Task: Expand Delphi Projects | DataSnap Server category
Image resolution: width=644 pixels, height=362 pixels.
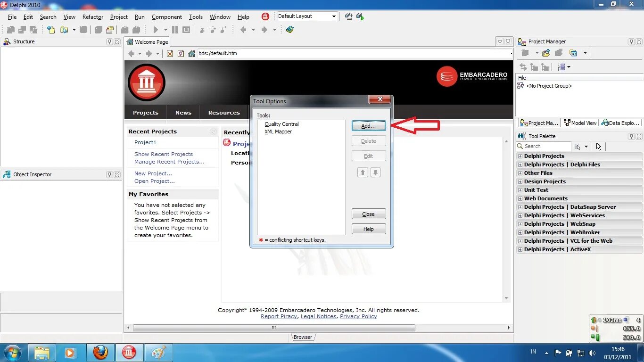Action: tap(520, 207)
